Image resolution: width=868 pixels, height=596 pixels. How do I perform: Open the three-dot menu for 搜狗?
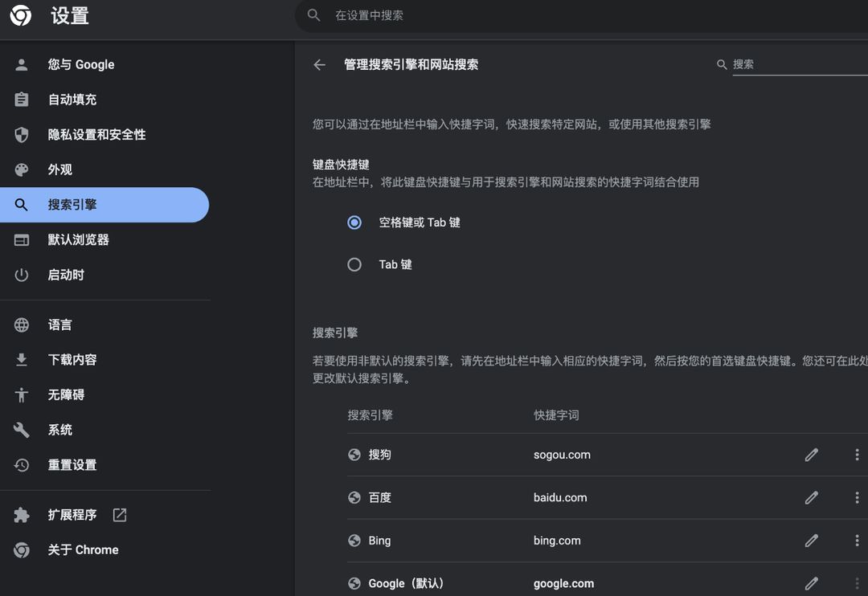(x=856, y=454)
